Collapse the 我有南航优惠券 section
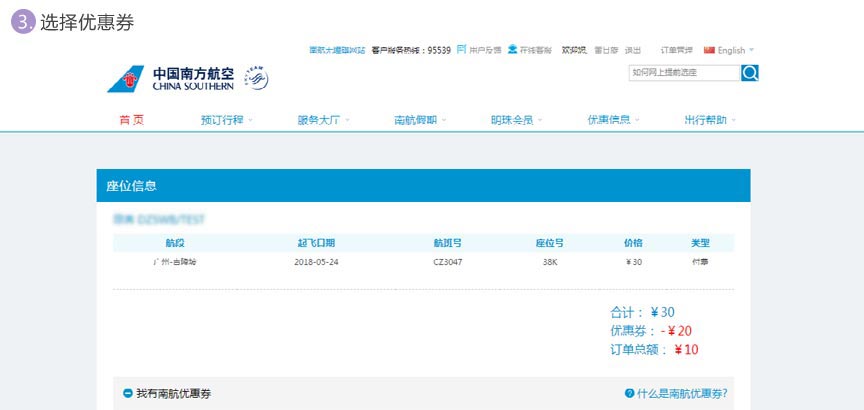Screen dimensions: 864x410 pos(127,394)
